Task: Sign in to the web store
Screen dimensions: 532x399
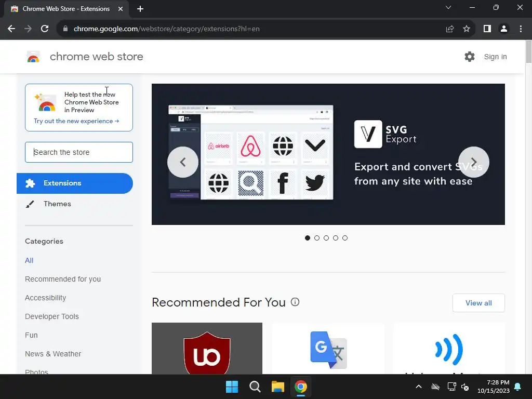Action: 495,57
